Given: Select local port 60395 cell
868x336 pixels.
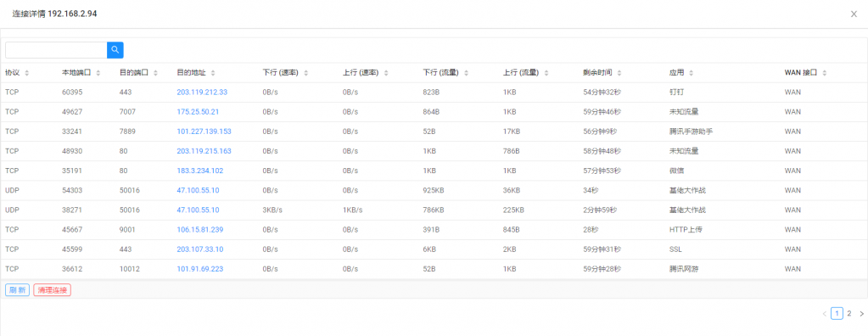Looking at the screenshot, I should pos(72,92).
